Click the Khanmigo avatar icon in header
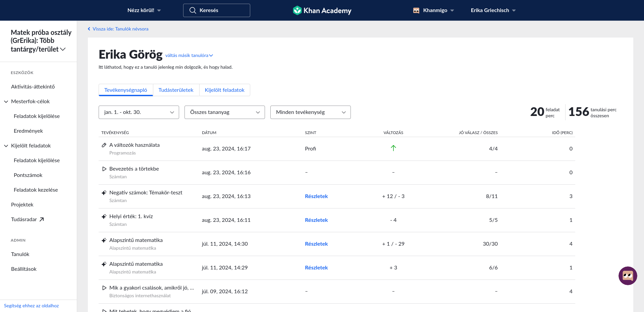 416,10
